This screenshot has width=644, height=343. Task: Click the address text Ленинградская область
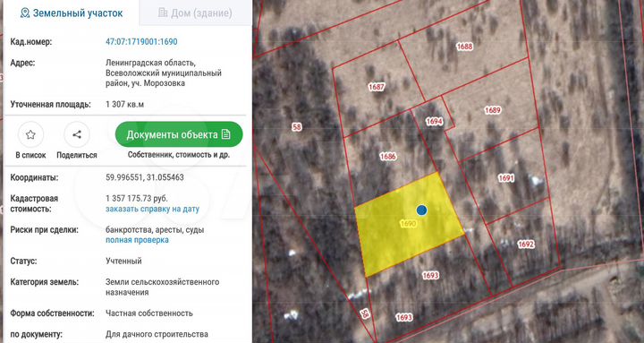[x=151, y=63]
